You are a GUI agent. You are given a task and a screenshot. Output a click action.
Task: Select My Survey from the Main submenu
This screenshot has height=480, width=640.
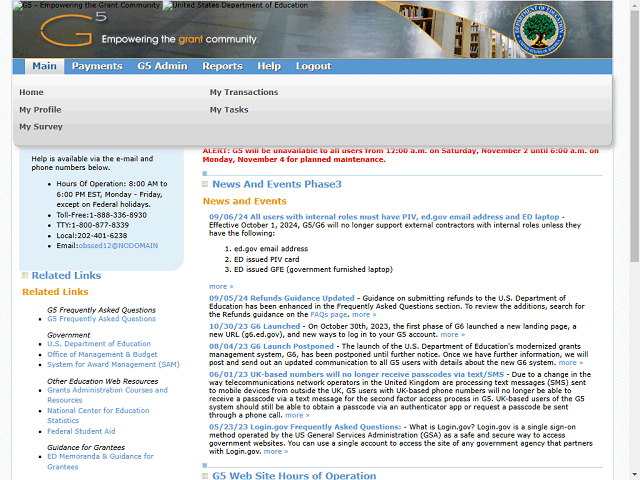41,127
